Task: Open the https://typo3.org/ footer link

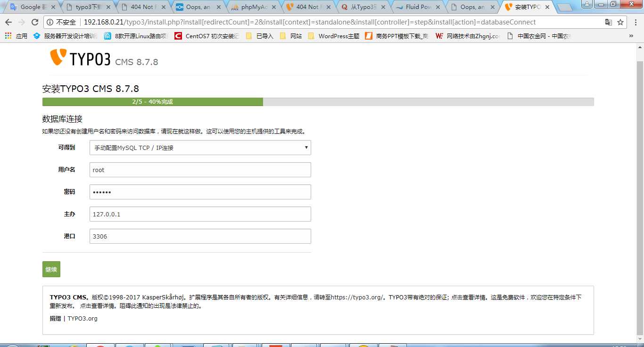Action: pyautogui.click(x=357, y=297)
